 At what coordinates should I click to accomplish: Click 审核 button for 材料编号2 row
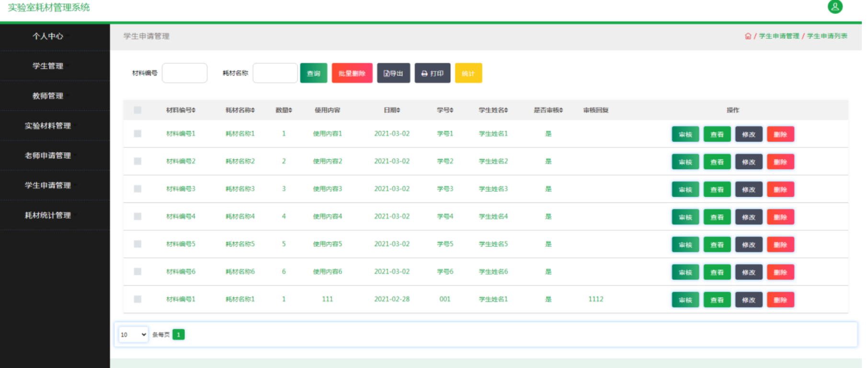tap(685, 162)
